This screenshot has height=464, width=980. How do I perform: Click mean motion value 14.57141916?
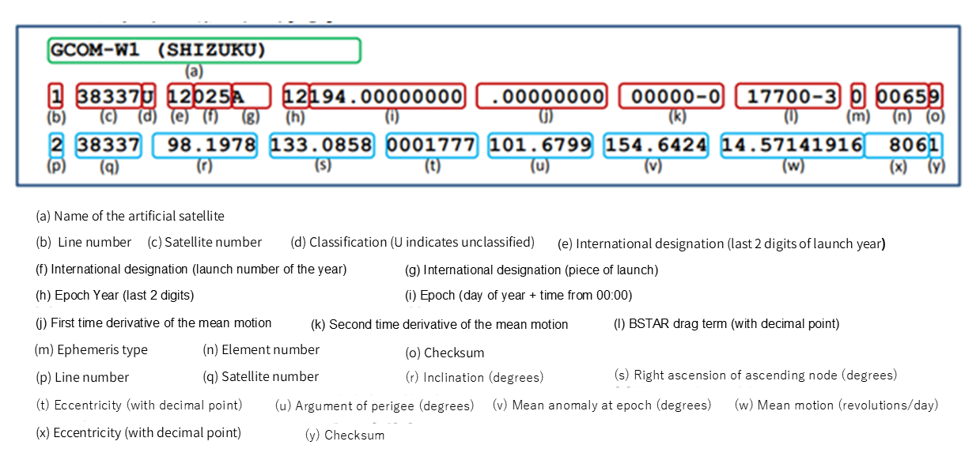tap(792, 146)
